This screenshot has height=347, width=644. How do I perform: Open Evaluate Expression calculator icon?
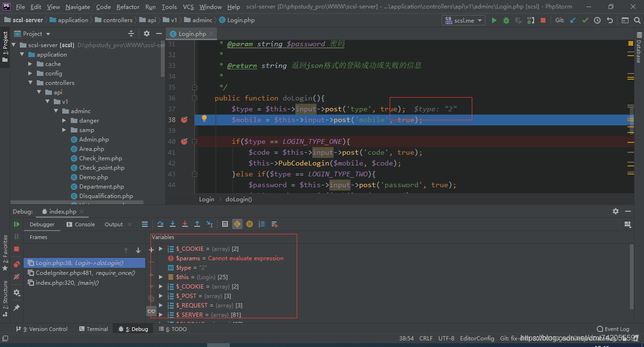[225, 224]
